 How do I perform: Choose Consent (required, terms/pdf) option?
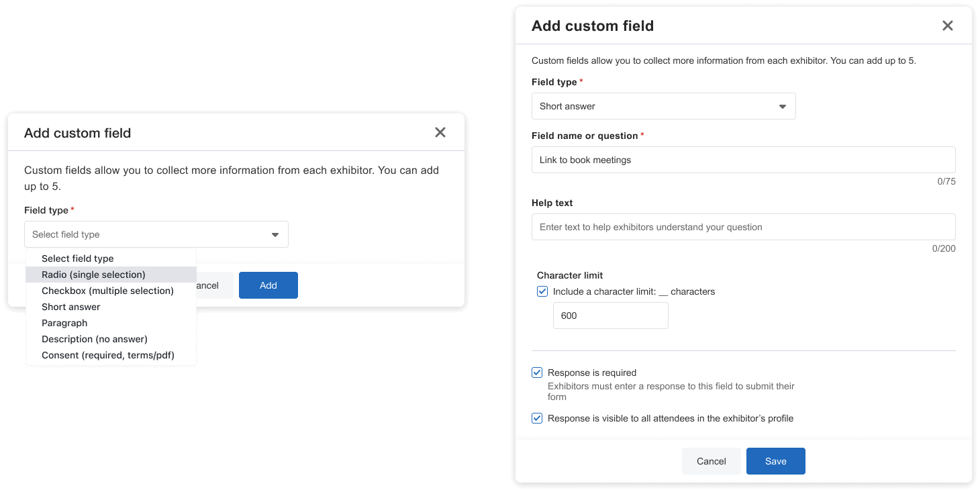click(108, 355)
